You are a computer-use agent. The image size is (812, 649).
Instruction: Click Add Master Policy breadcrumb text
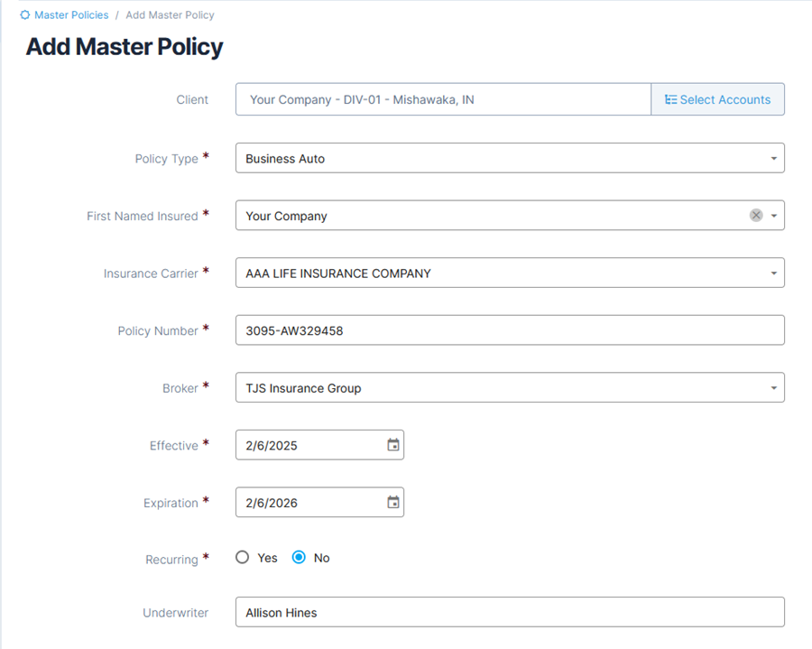[170, 15]
